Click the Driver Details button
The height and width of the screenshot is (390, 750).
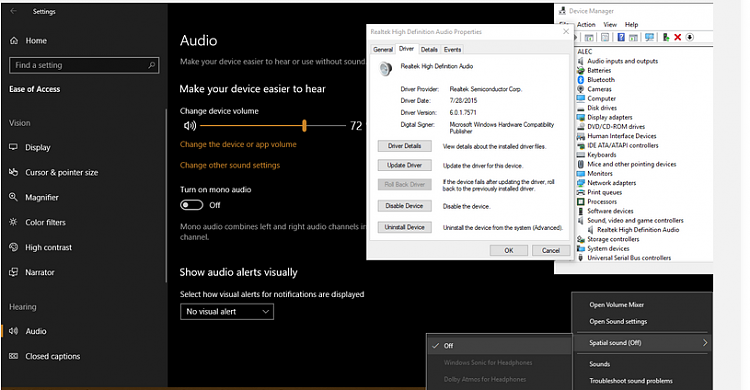click(x=404, y=146)
